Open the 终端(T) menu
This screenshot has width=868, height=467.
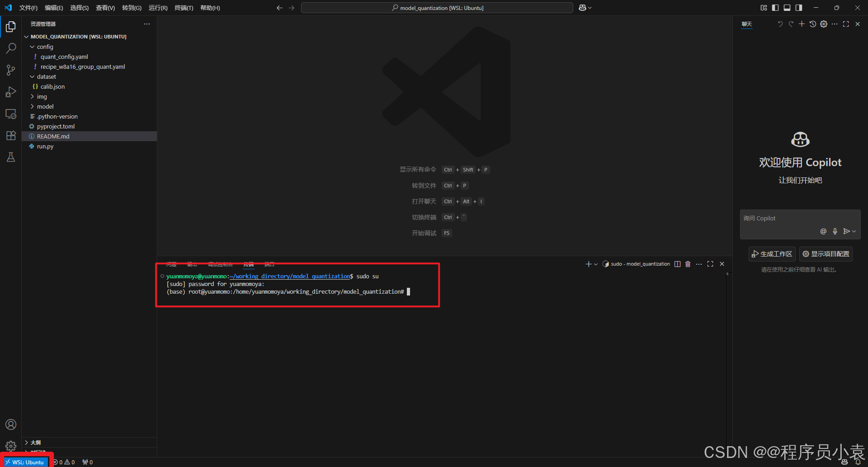184,8
